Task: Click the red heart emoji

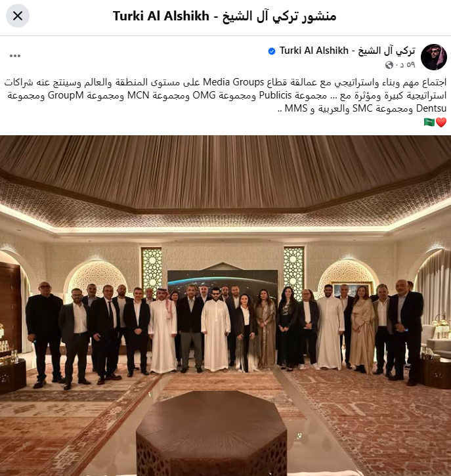Action: click(x=441, y=122)
